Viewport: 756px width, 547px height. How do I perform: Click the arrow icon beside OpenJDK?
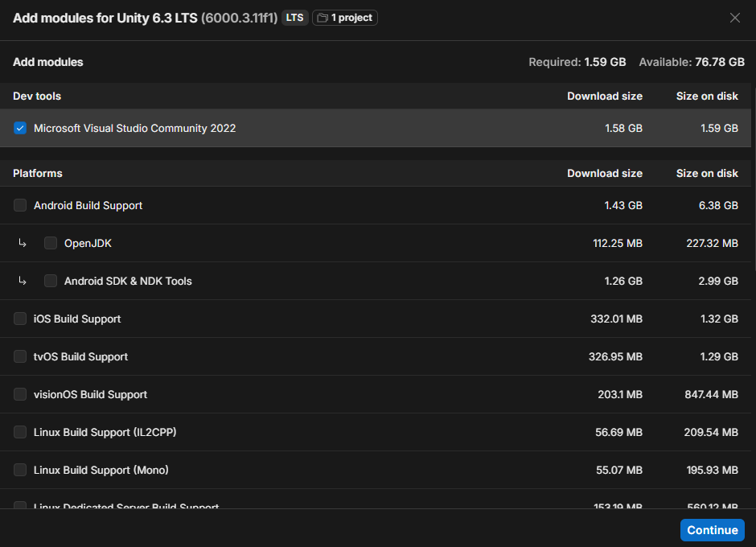point(23,243)
